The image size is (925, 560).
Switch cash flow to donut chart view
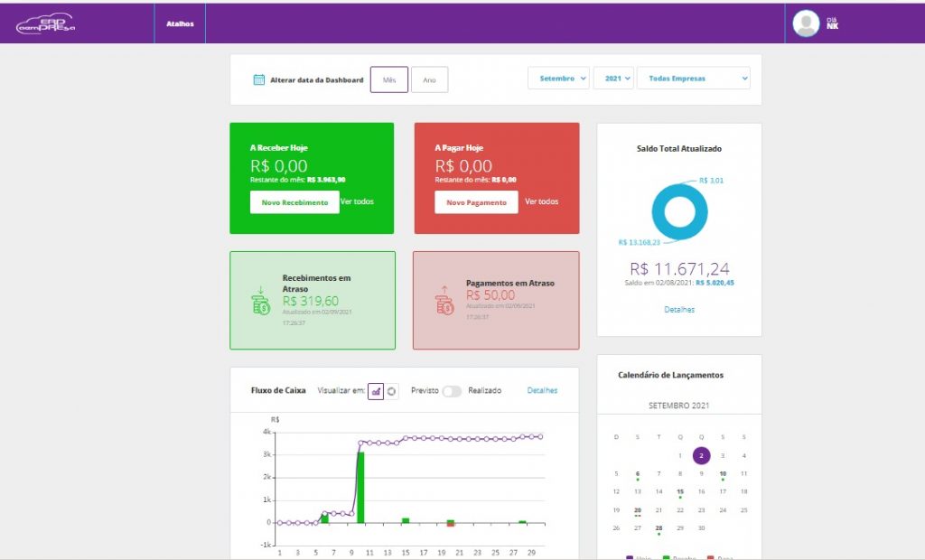392,391
